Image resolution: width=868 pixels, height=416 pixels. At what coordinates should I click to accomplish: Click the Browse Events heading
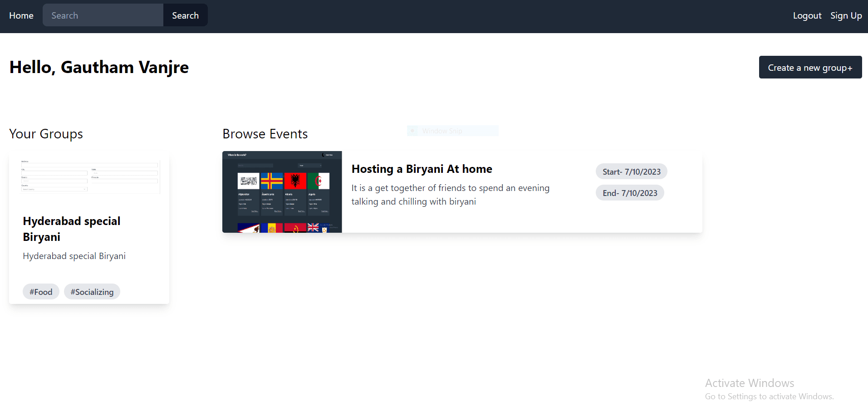tap(265, 134)
